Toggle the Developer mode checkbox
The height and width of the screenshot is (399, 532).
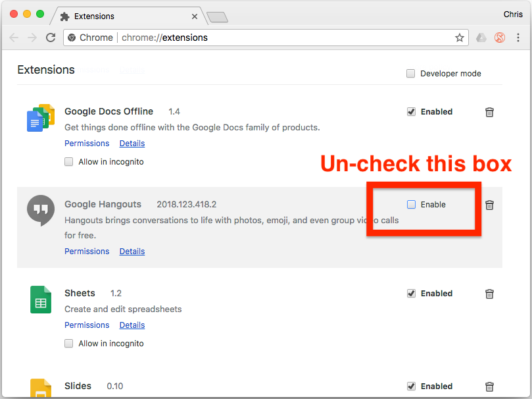pyautogui.click(x=410, y=73)
